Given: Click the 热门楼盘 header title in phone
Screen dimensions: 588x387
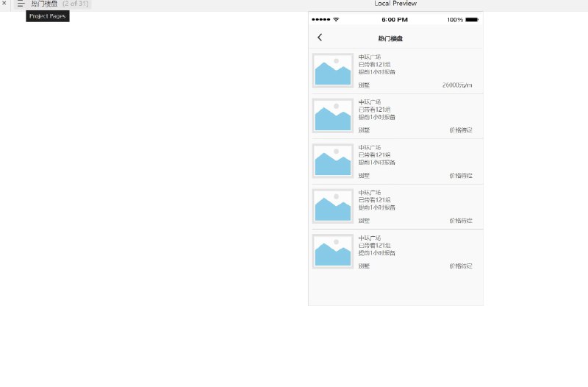Looking at the screenshot, I should pyautogui.click(x=390, y=39).
